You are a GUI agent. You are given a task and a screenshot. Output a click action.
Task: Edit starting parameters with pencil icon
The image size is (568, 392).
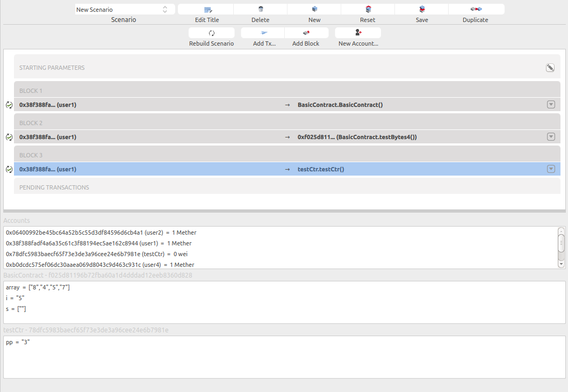point(550,68)
